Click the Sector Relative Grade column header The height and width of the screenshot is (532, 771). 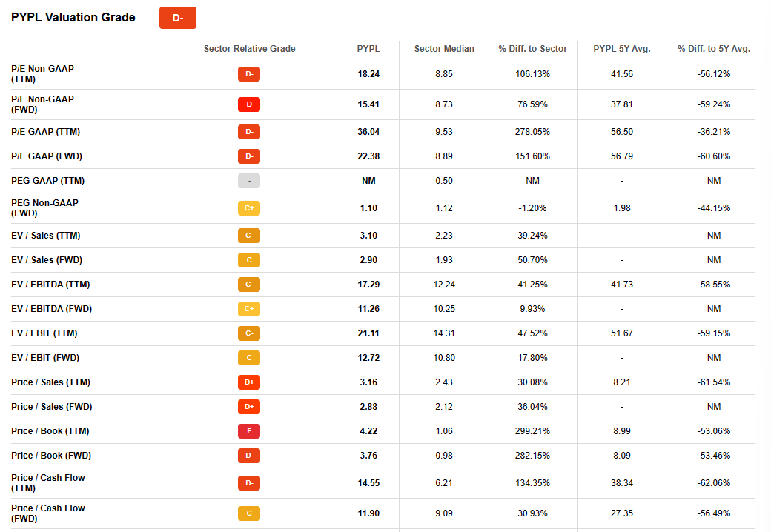pos(249,49)
